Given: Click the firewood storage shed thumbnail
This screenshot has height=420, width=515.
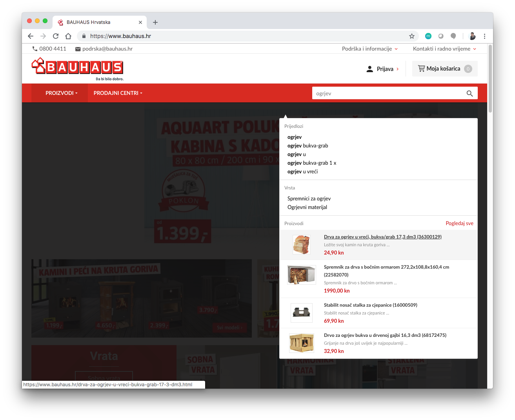Looking at the screenshot, I should pyautogui.click(x=301, y=275).
